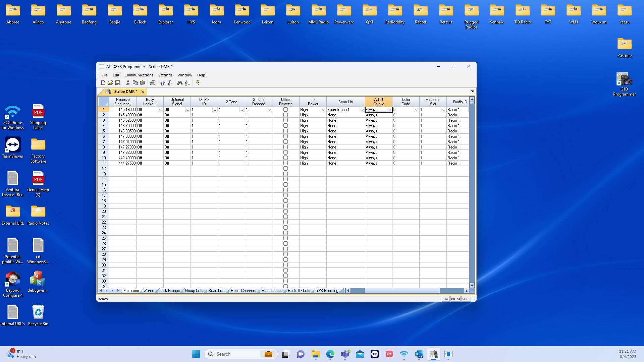Save the file using the floppy disk icon

tap(118, 83)
